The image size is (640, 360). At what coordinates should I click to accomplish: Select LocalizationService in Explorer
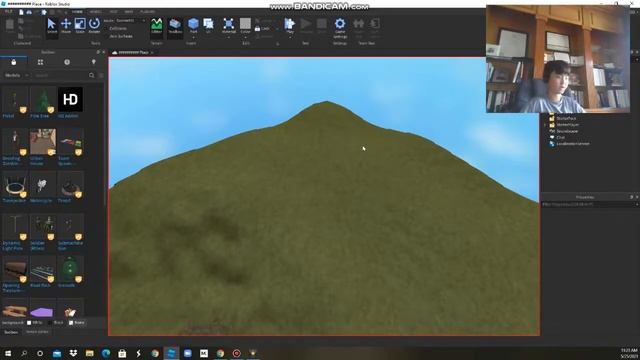click(x=573, y=144)
